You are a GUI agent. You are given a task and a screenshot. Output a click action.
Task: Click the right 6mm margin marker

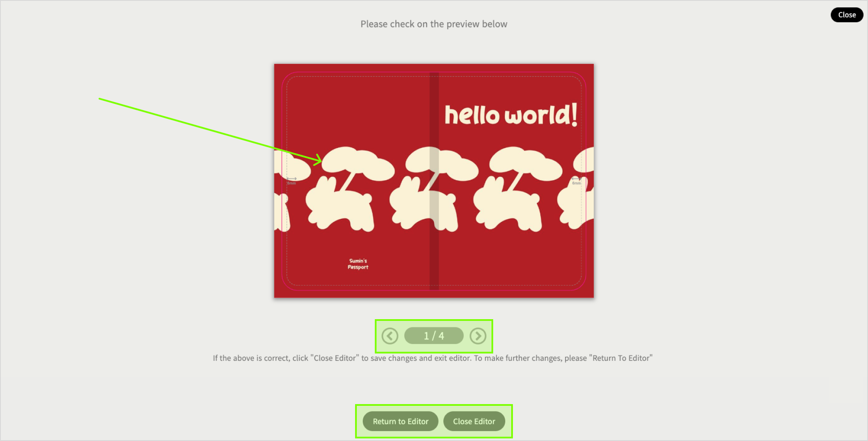pos(576,180)
